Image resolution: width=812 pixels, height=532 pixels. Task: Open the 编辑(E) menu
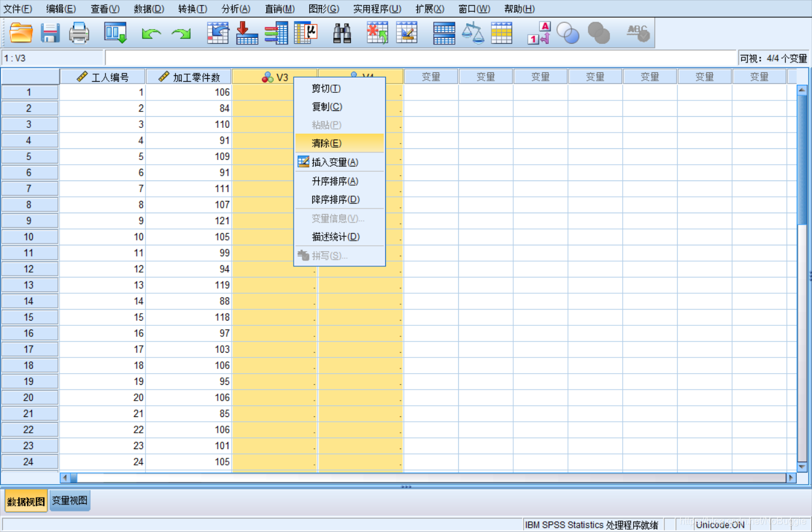tap(61, 9)
